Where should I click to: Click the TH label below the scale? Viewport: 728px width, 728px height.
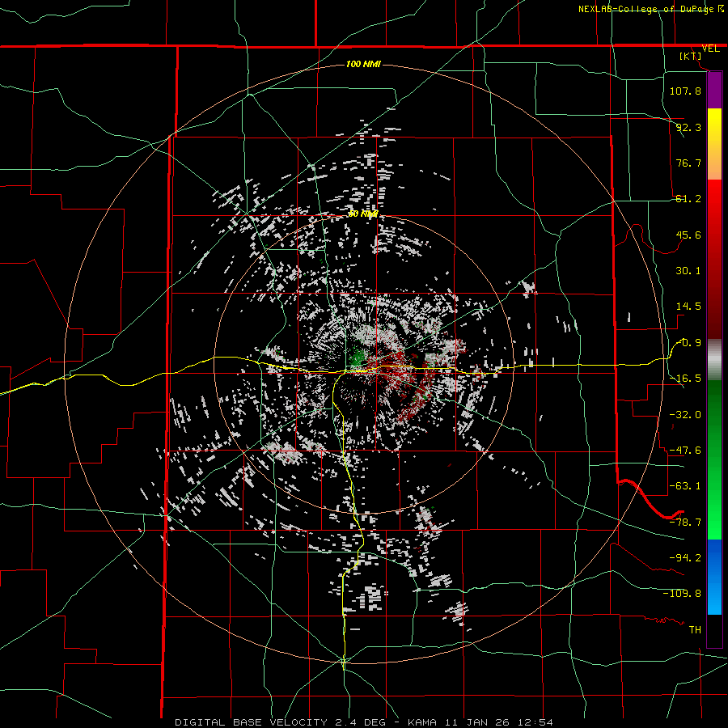pyautogui.click(x=695, y=630)
